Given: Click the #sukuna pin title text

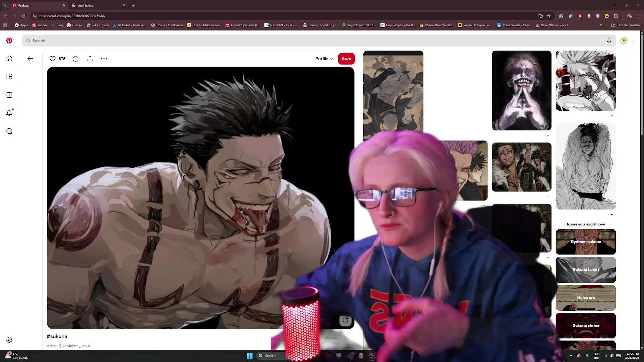Looking at the screenshot, I should (57, 336).
